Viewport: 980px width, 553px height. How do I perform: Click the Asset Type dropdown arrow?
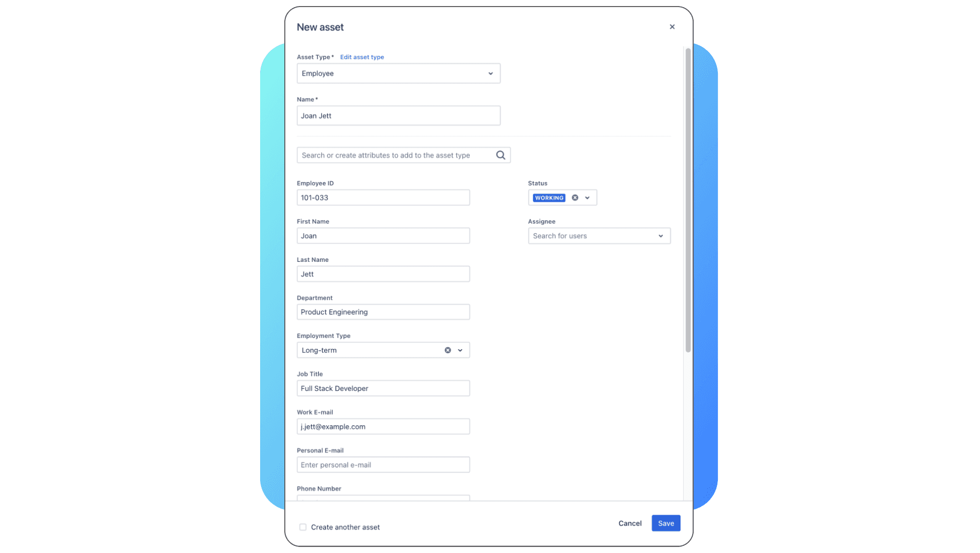pos(491,74)
